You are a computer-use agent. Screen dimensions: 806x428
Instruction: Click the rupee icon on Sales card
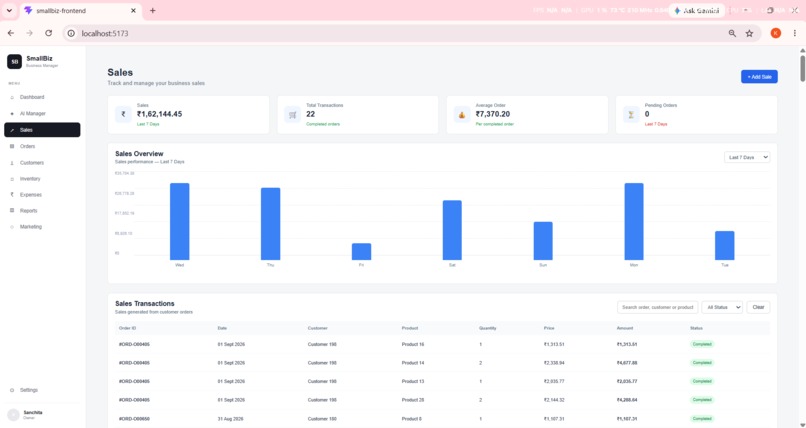(x=123, y=115)
